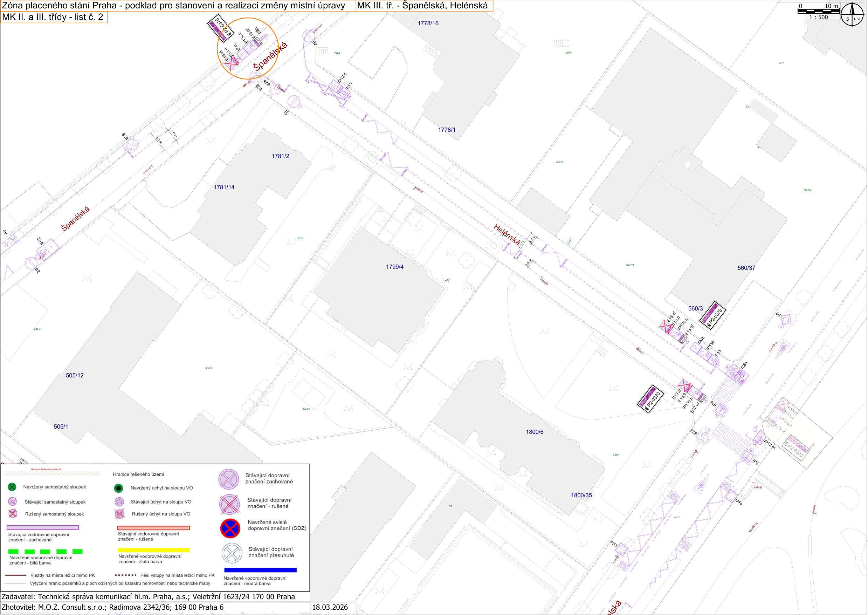The width and height of the screenshot is (868, 615).
Task: Click the '5.3 m' dimension on Španělská
Action: click(x=159, y=140)
